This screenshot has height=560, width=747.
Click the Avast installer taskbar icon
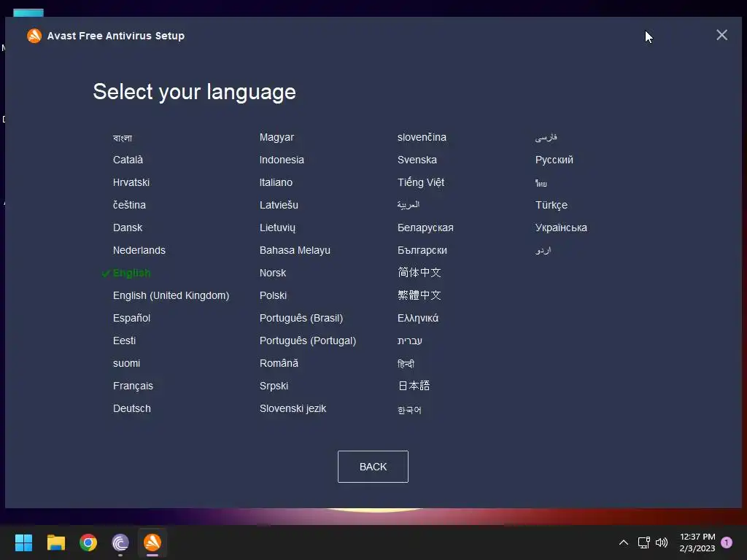pyautogui.click(x=152, y=542)
